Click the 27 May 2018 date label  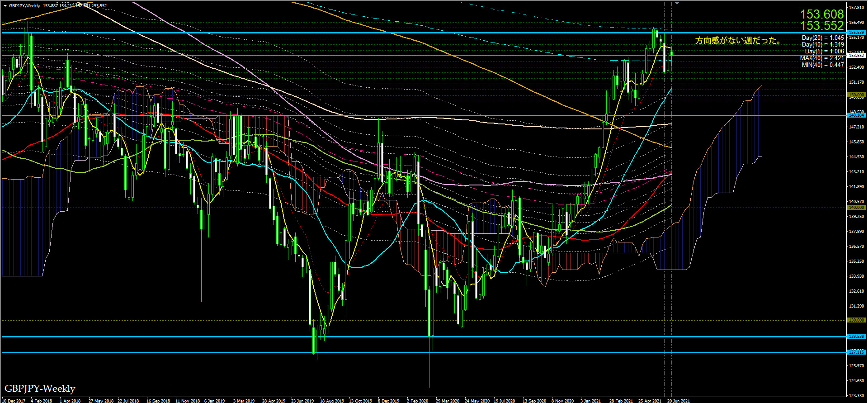101,401
